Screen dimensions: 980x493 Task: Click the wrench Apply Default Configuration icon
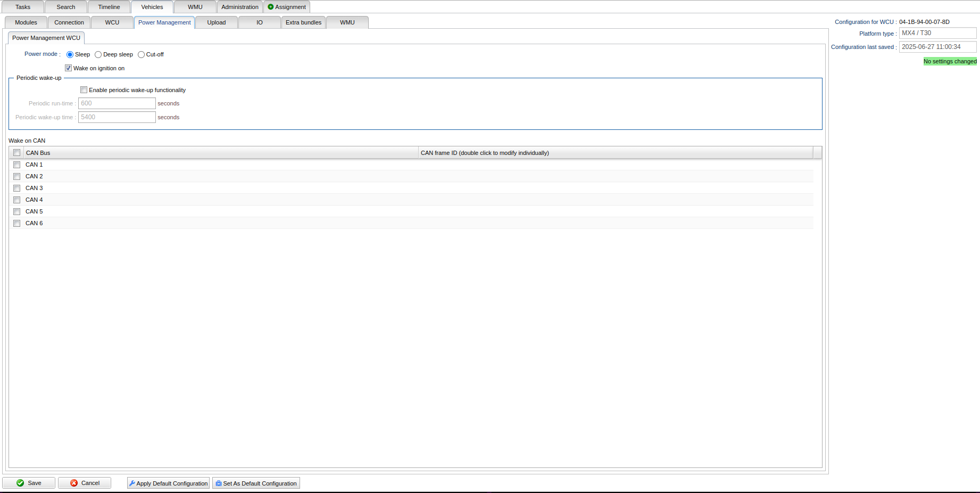(x=132, y=483)
